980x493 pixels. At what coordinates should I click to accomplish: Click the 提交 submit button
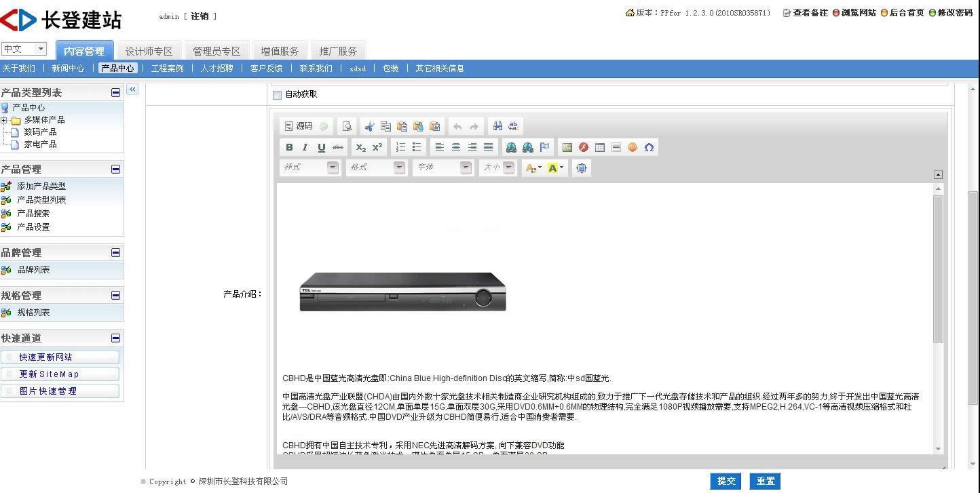[x=725, y=481]
